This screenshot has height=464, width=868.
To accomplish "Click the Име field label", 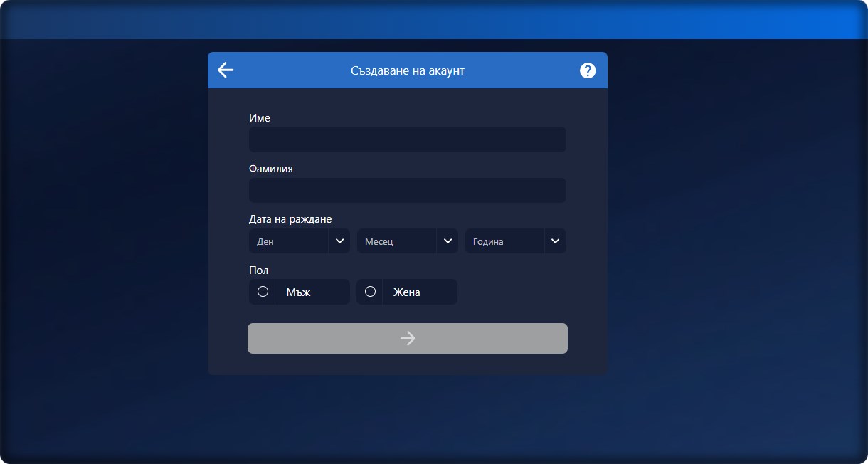I will click(260, 118).
